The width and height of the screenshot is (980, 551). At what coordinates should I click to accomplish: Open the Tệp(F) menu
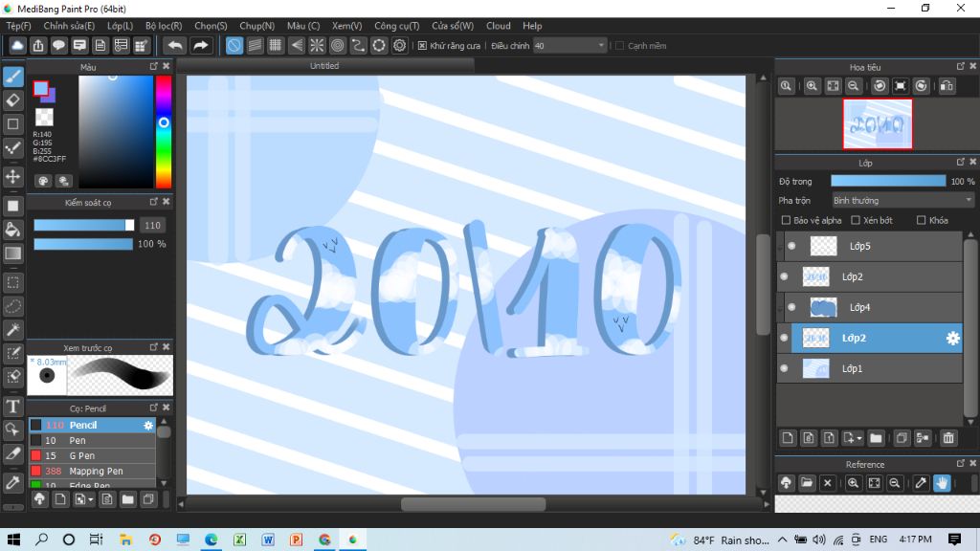tap(19, 26)
